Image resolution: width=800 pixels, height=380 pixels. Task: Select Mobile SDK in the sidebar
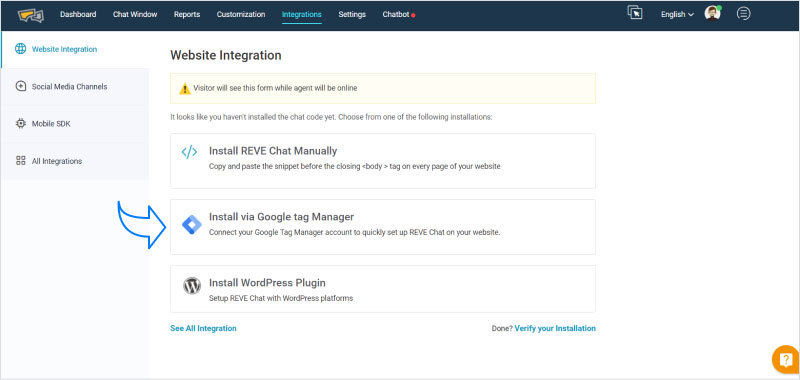tap(75, 124)
